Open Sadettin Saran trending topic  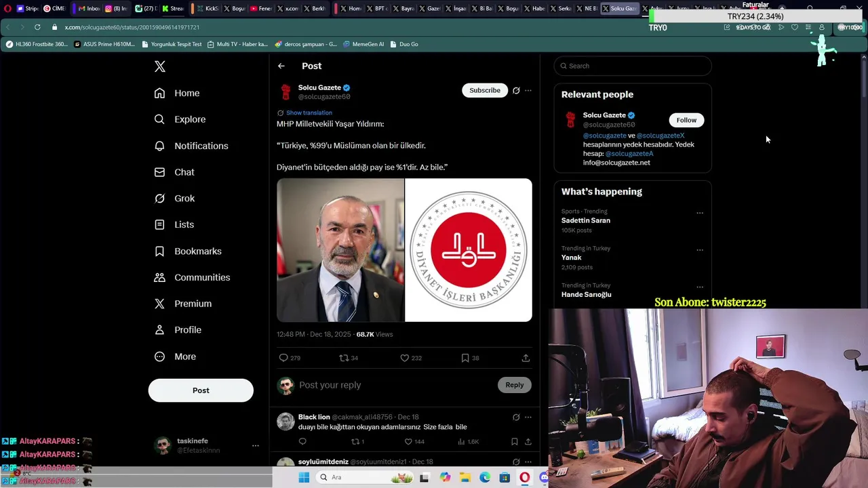586,220
